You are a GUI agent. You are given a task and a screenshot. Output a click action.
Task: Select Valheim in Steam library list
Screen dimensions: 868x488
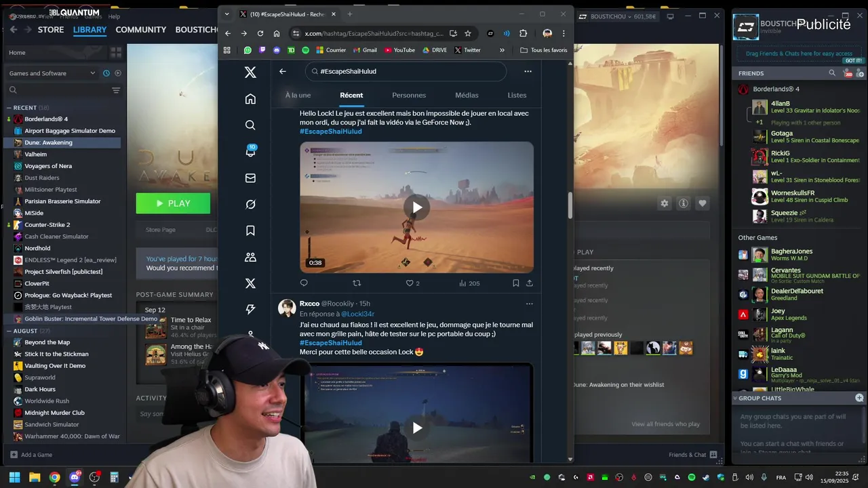[35, 155]
